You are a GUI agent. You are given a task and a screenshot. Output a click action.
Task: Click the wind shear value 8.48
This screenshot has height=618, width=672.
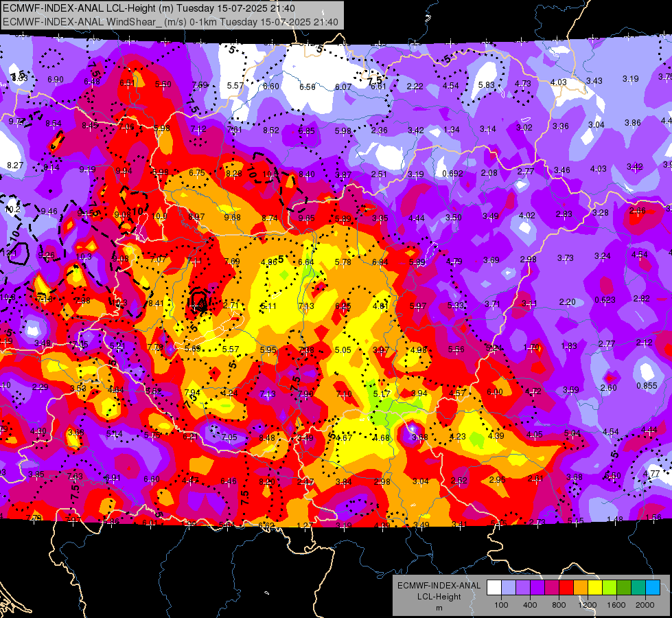[267, 437]
